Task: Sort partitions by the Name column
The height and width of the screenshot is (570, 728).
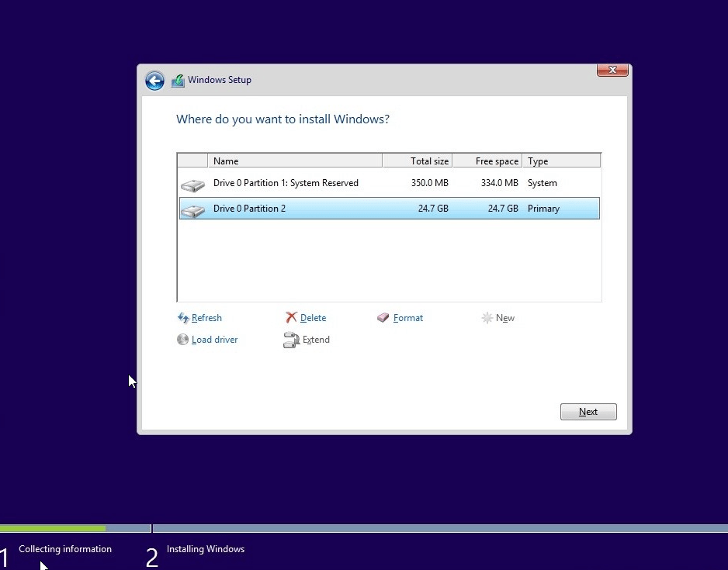Action: [295, 161]
